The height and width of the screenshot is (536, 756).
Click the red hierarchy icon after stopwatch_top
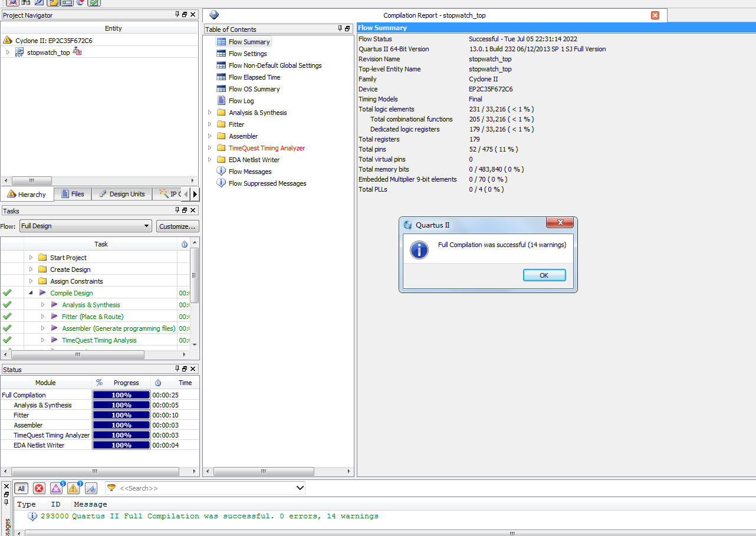(77, 52)
